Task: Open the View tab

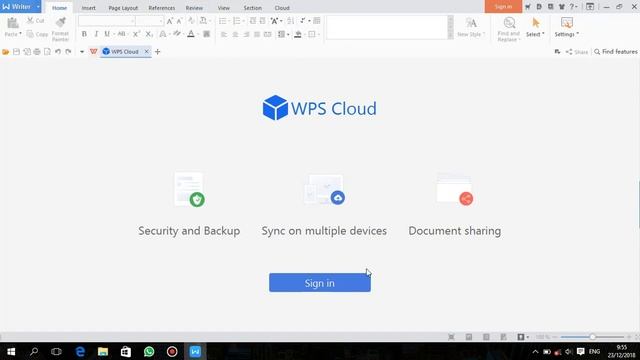Action: coord(224,8)
